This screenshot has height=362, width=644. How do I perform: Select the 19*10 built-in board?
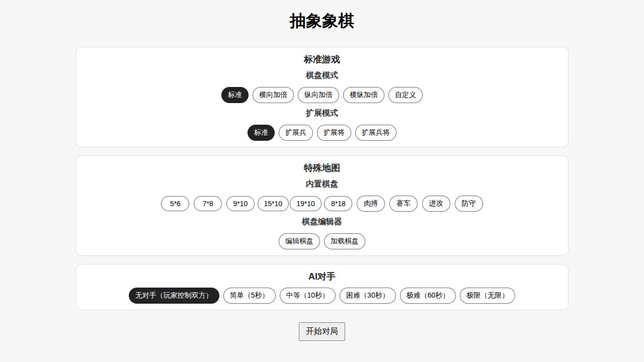pos(305,204)
